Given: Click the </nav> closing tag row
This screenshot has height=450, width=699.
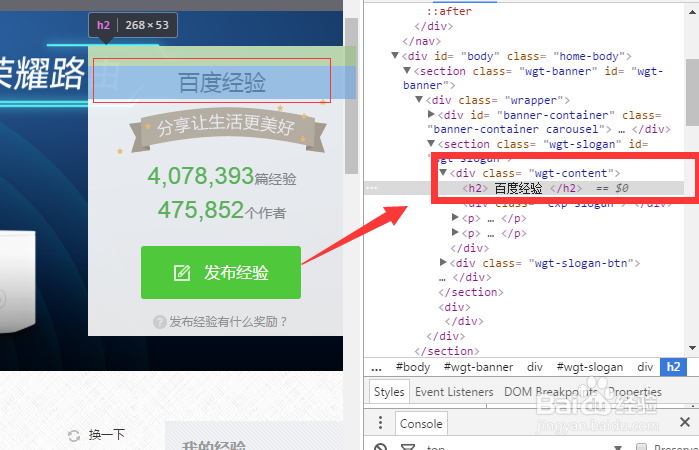Looking at the screenshot, I should [x=422, y=41].
